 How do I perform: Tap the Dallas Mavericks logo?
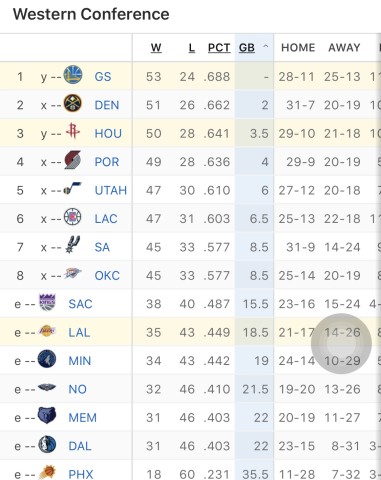47,444
